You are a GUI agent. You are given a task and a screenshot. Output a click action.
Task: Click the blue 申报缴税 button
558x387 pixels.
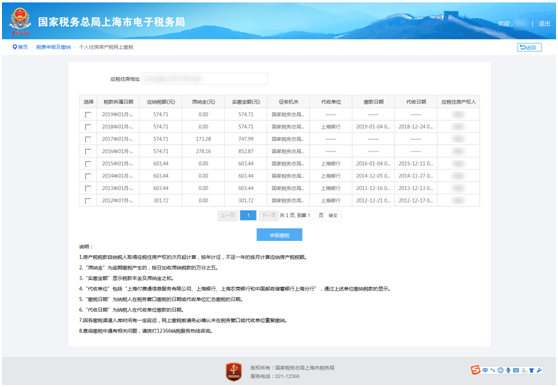(279, 235)
